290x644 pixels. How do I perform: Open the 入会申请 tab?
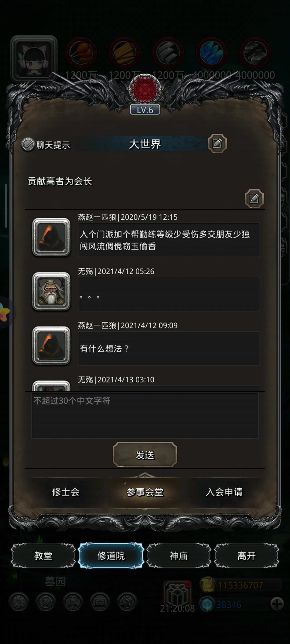224,492
